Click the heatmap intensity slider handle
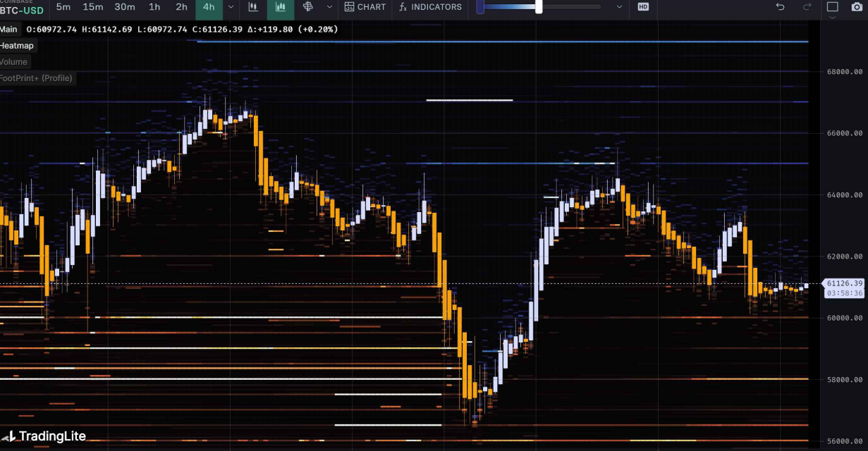The height and width of the screenshot is (451, 868). point(539,7)
